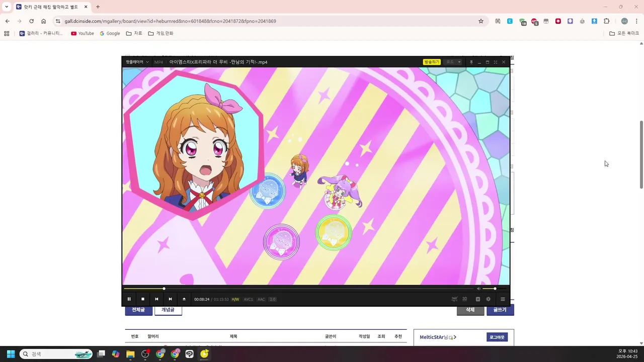Open File Explorer from the taskbar
The height and width of the screenshot is (362, 644).
130,354
